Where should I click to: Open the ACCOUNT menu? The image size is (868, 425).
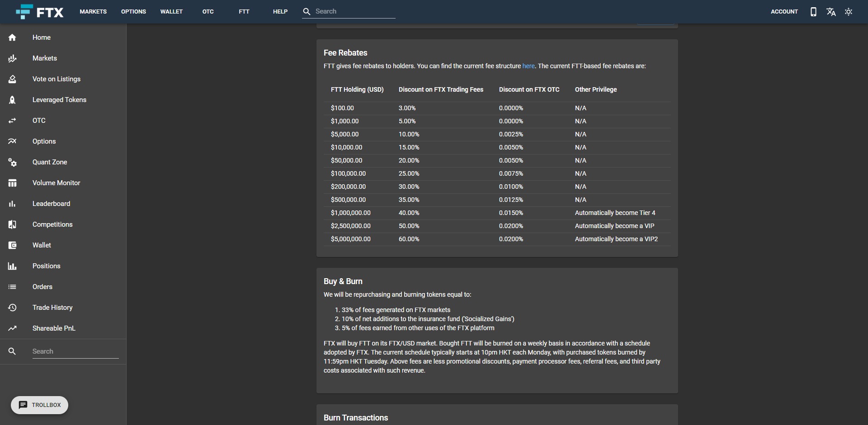point(784,12)
